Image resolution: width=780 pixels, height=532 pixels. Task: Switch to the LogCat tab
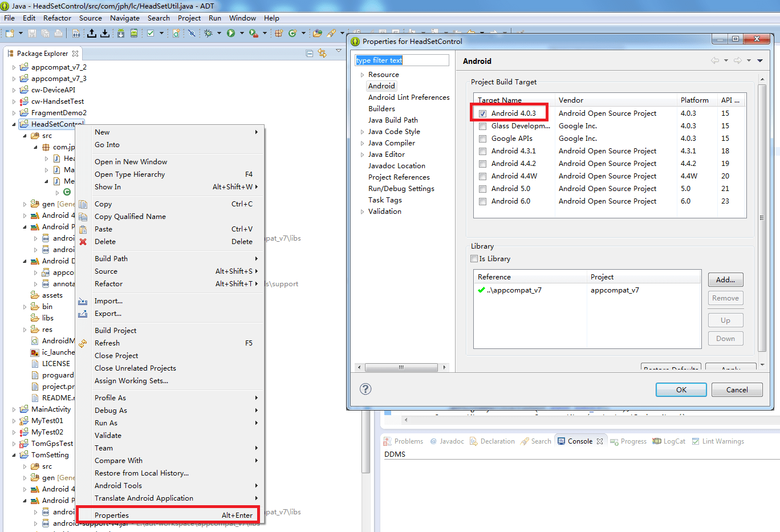click(669, 441)
